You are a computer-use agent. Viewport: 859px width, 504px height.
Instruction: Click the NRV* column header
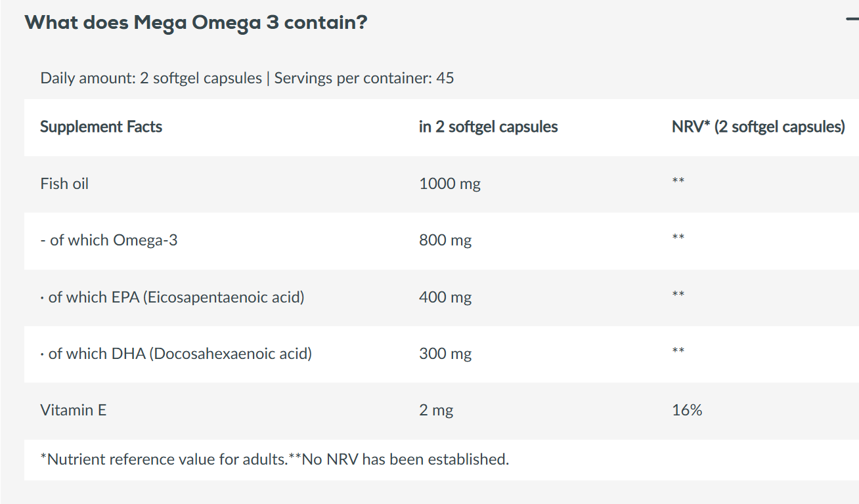tap(758, 127)
